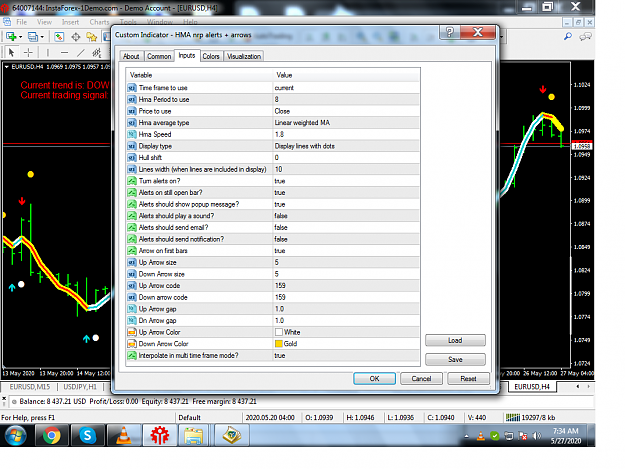Select the vertical line tool
Screen dimensions: 625x469
47,52
